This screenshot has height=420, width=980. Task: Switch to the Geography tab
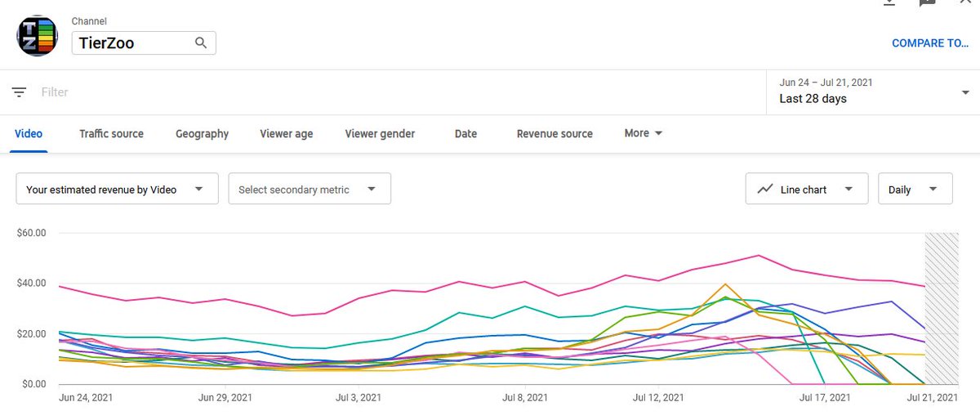click(202, 133)
